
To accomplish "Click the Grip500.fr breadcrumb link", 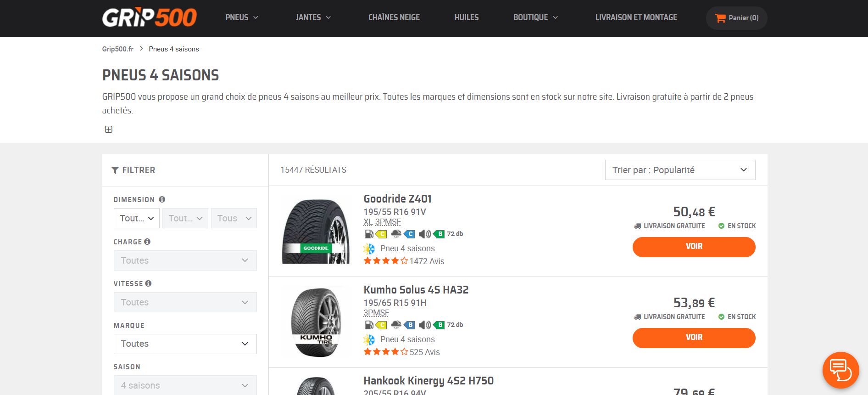I will click(x=118, y=49).
